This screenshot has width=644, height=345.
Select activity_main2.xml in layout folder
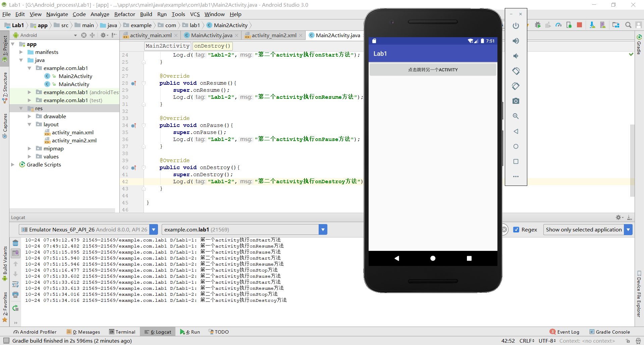pyautogui.click(x=74, y=141)
